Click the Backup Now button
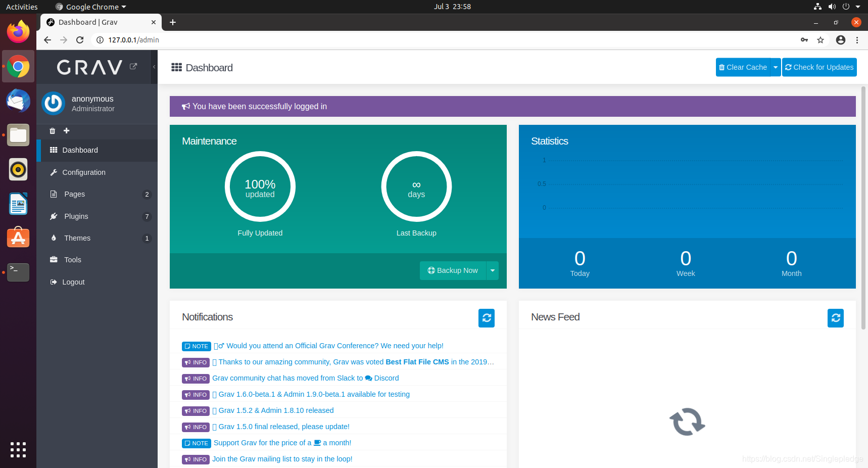Image resolution: width=868 pixels, height=468 pixels. (453, 270)
